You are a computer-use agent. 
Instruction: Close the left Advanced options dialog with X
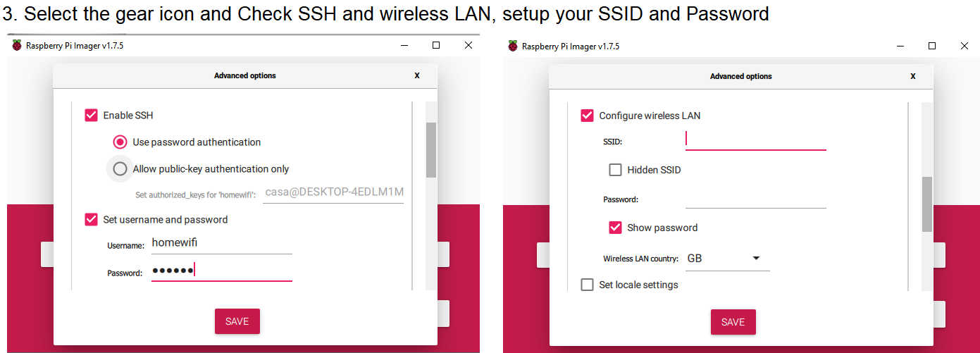click(x=416, y=75)
